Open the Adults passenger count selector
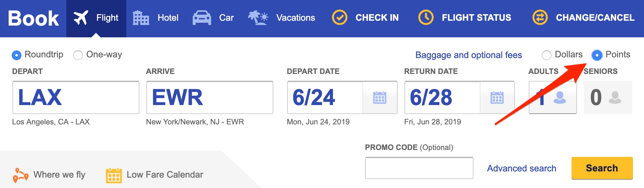This screenshot has width=644, height=188. pyautogui.click(x=553, y=97)
